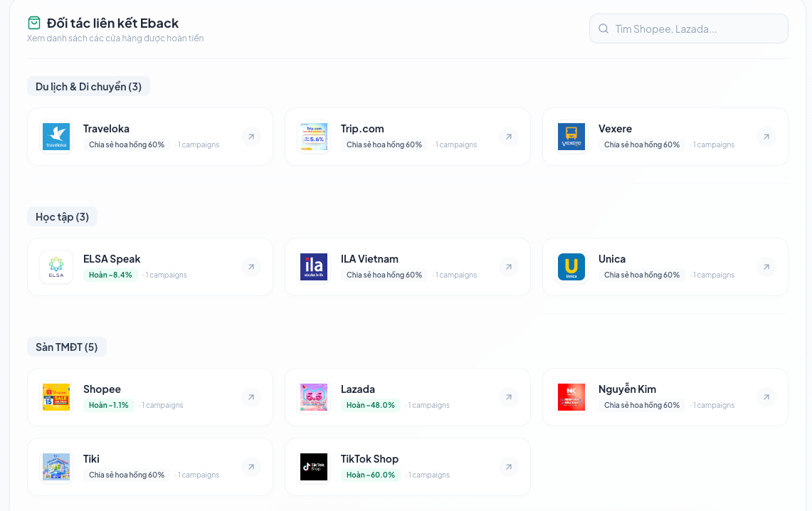Click the Tiki store name
Image resolution: width=812 pixels, height=511 pixels.
point(91,459)
